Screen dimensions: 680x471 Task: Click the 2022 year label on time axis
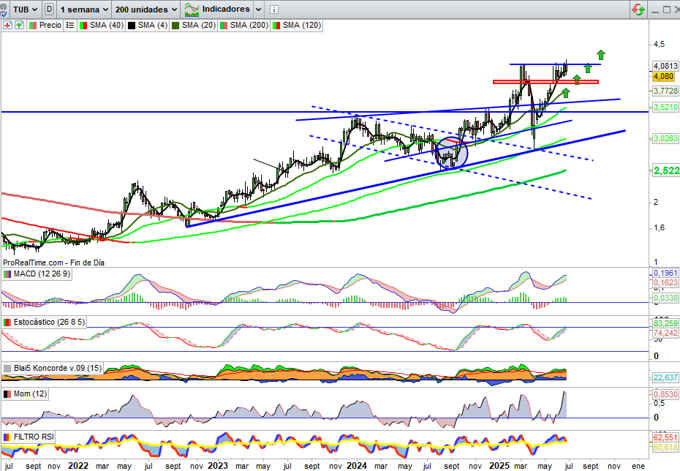pos(78,466)
